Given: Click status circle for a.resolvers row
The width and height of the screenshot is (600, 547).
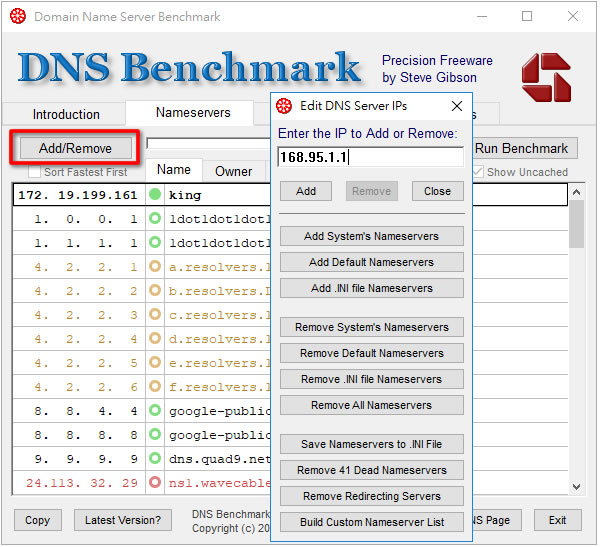Looking at the screenshot, I should click(x=155, y=267).
